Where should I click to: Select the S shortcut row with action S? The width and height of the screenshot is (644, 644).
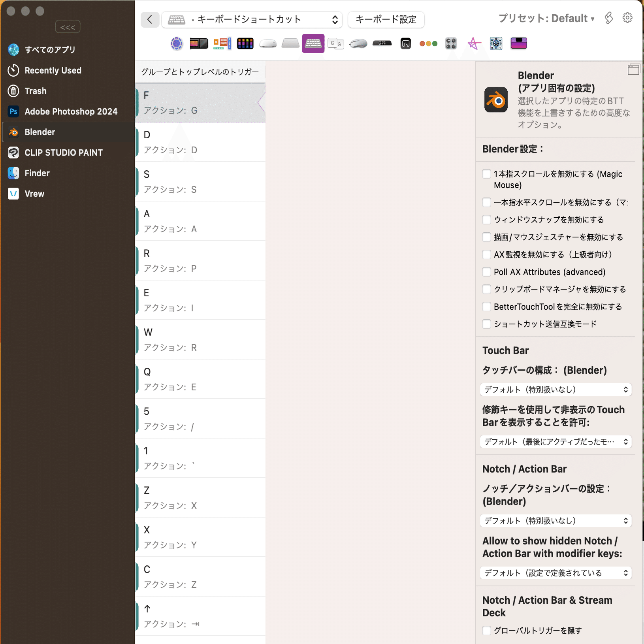200,182
